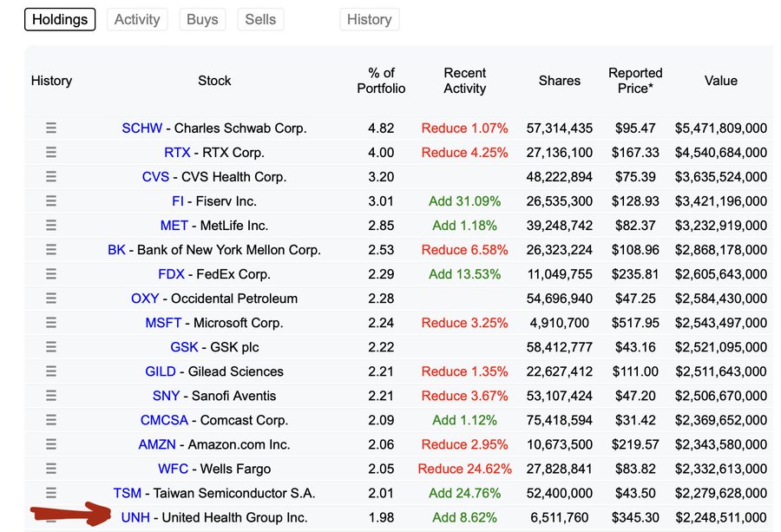781x532 pixels.
Task: Open the history icon for Wells Fargo
Action: (50, 469)
